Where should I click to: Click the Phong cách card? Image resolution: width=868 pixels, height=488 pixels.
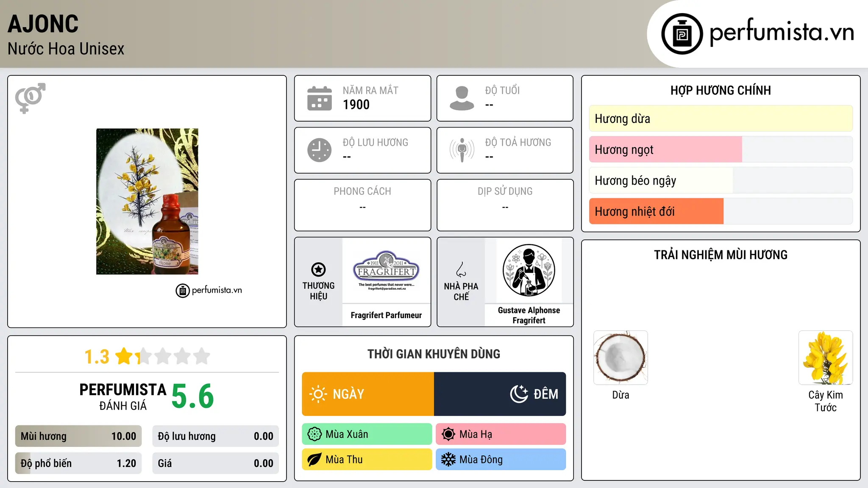tap(363, 205)
